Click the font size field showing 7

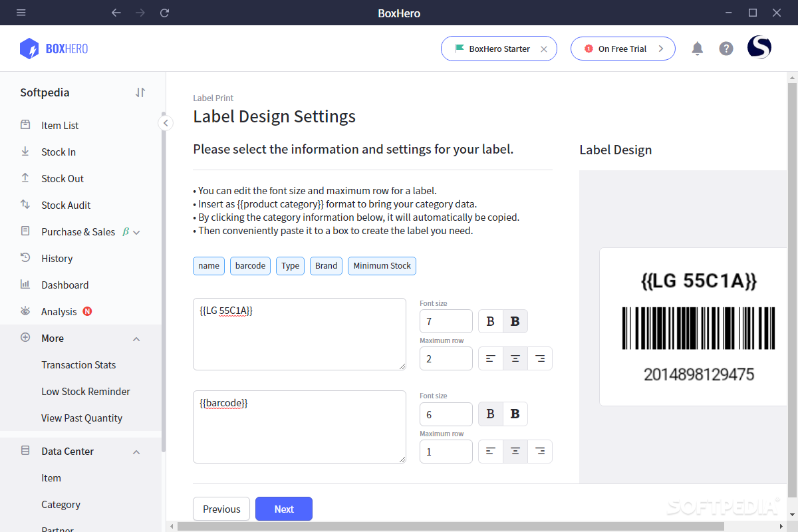click(x=446, y=321)
